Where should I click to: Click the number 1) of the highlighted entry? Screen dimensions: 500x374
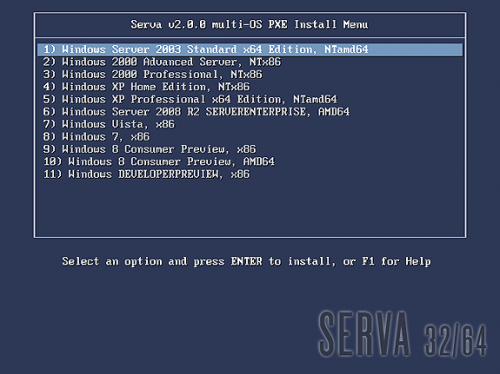pyautogui.click(x=49, y=50)
